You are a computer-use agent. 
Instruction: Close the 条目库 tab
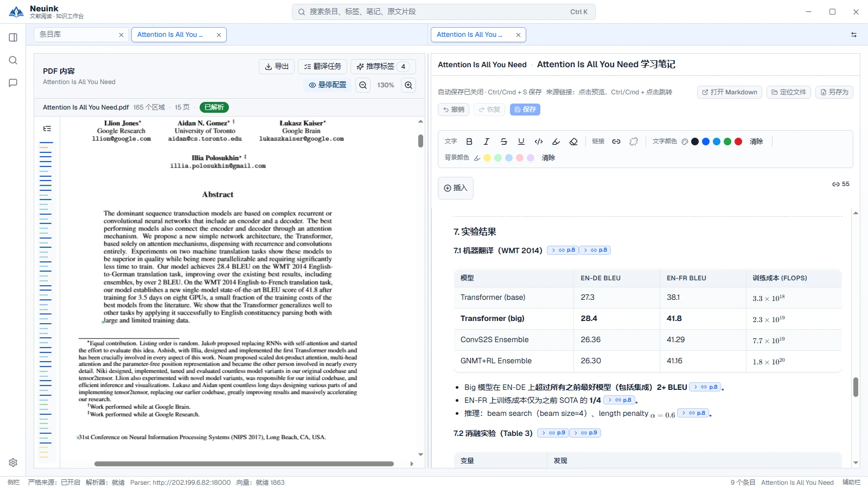point(121,35)
